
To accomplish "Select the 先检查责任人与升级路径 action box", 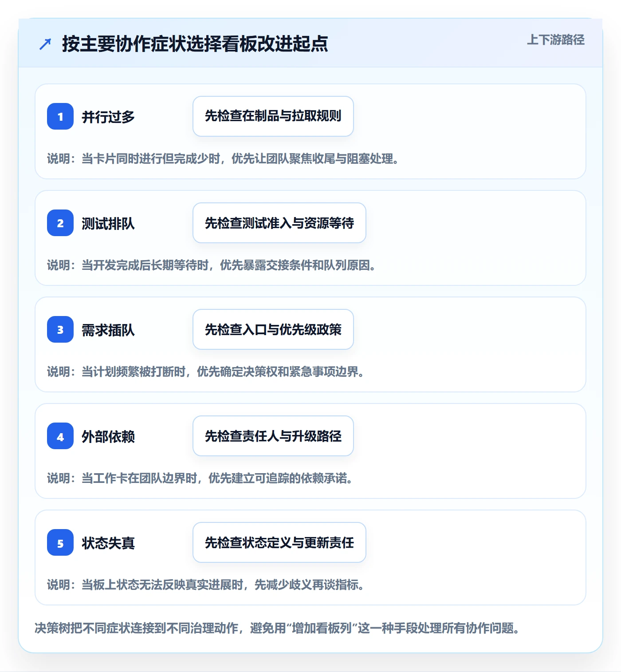I will pyautogui.click(x=273, y=436).
